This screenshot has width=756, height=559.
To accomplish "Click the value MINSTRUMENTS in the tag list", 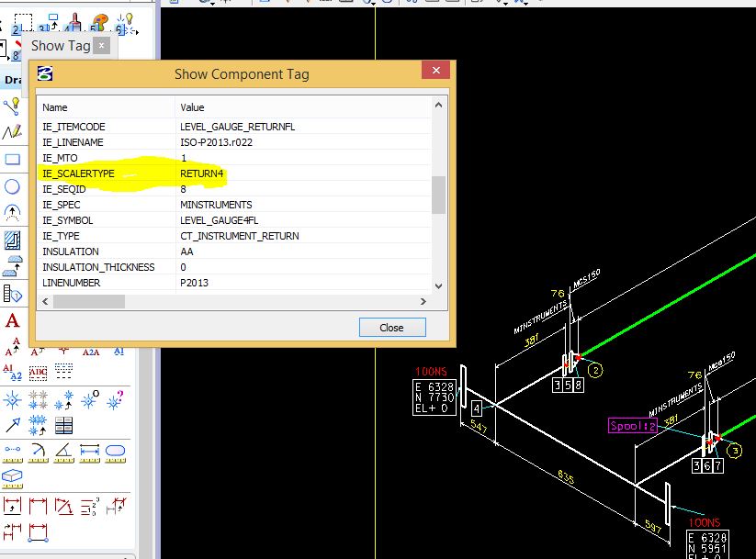I will click(x=216, y=205).
